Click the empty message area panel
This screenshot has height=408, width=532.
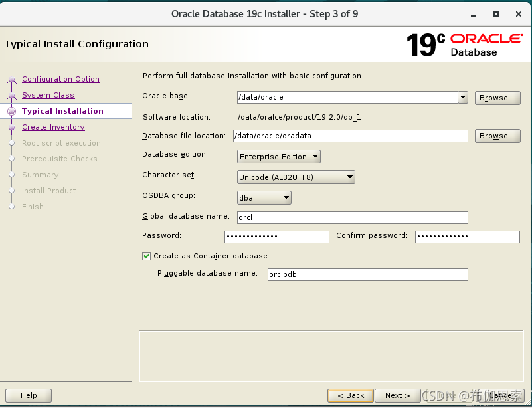point(331,356)
